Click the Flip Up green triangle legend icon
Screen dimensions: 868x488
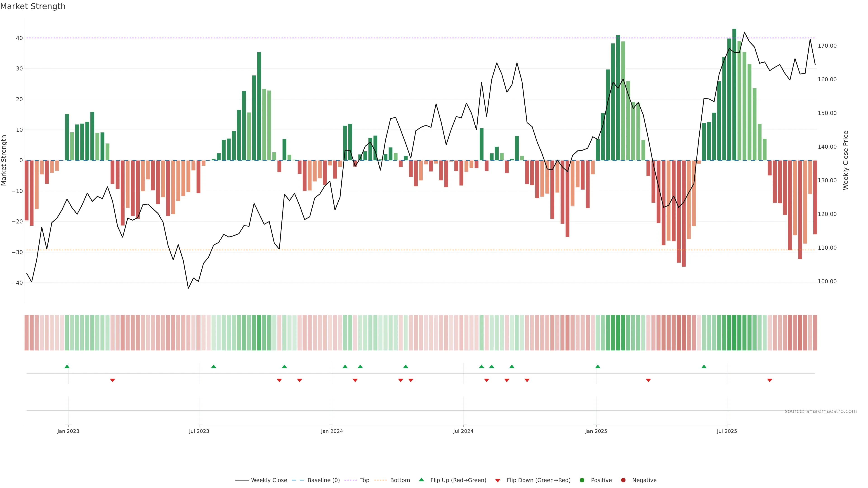tap(421, 480)
